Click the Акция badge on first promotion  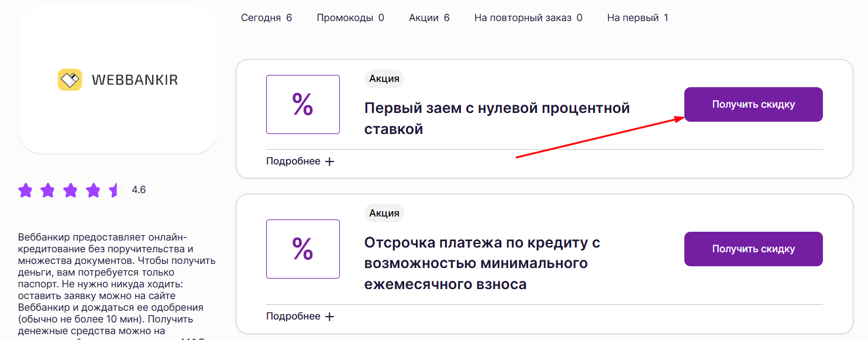point(384,78)
